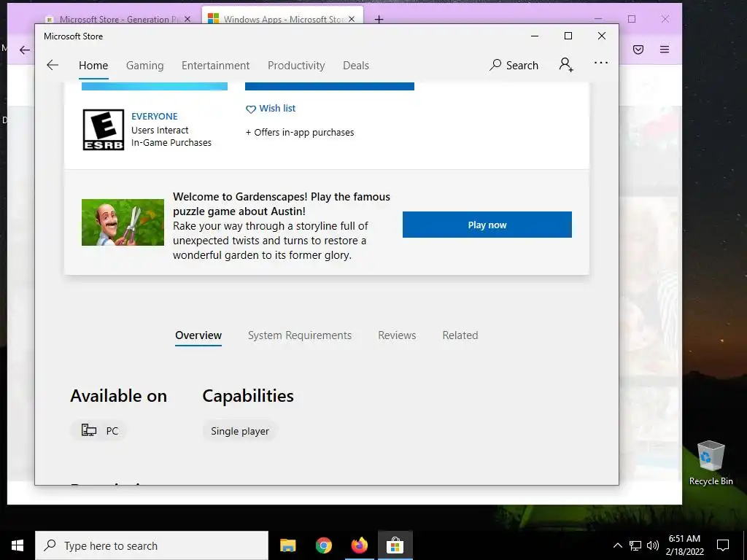The width and height of the screenshot is (747, 560).
Task: Select the Overview section tab
Action: 198,335
